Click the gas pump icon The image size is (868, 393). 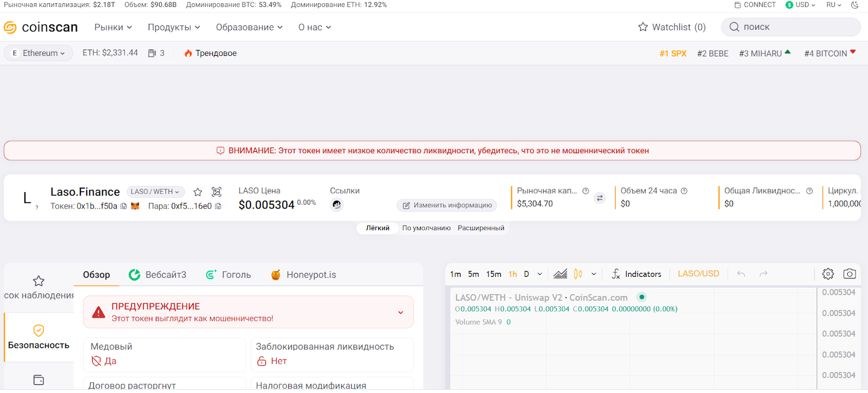tap(152, 53)
